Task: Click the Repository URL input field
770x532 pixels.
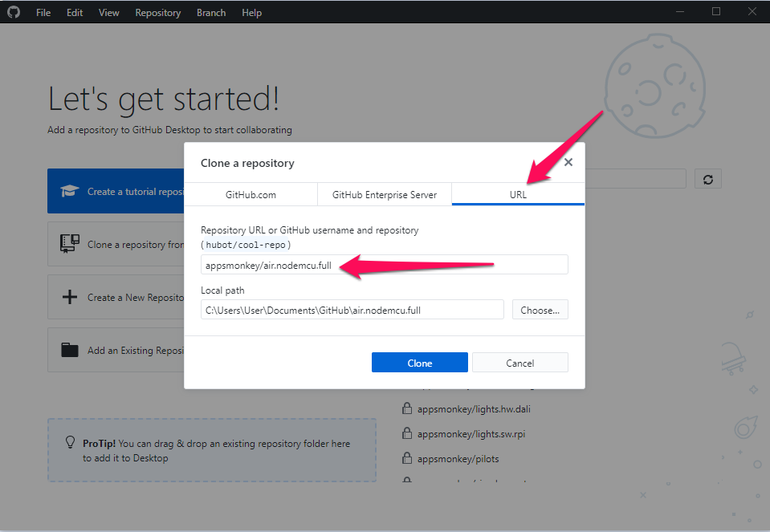Action: coord(385,265)
